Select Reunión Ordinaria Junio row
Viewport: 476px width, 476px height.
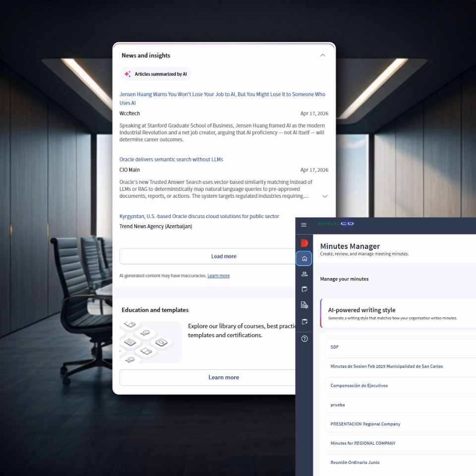coord(401,463)
